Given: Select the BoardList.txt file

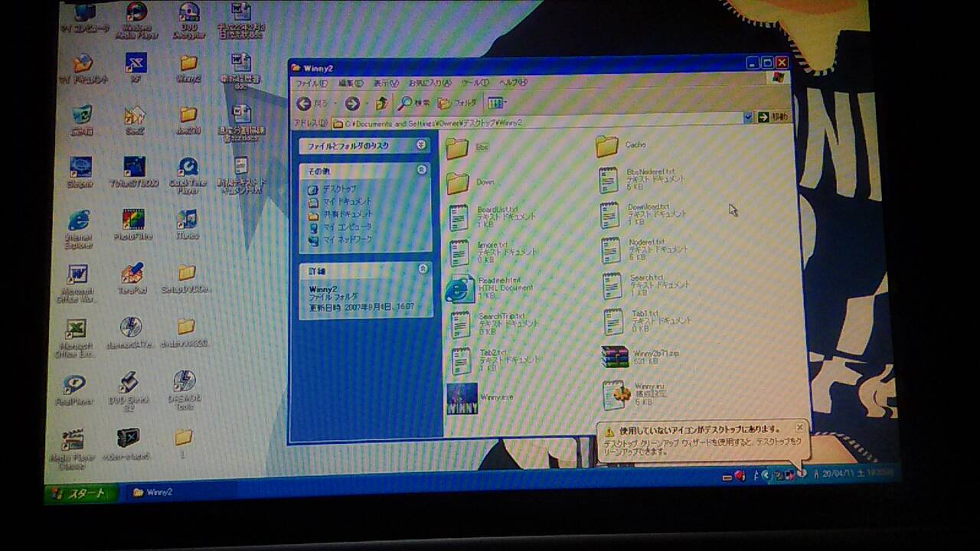Looking at the screenshot, I should [x=459, y=217].
